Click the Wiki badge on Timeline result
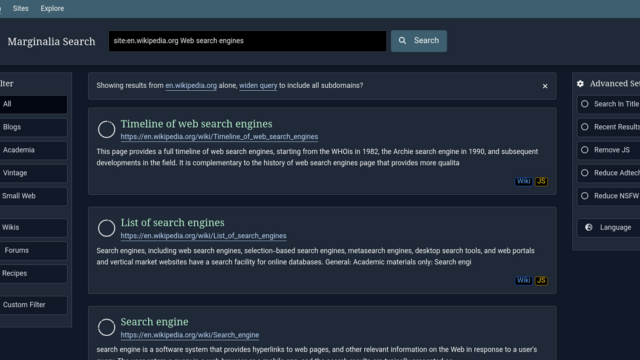640x360 pixels. pyautogui.click(x=523, y=181)
